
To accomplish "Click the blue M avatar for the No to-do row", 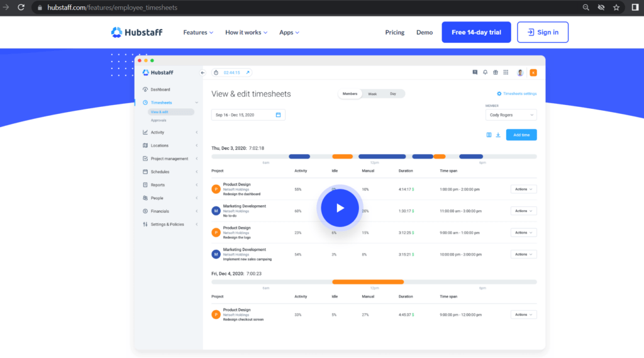I will click(x=216, y=211).
